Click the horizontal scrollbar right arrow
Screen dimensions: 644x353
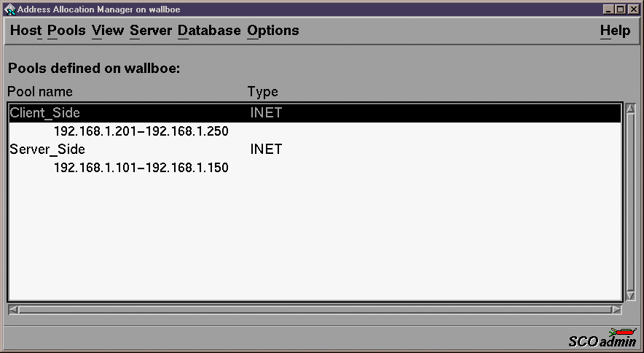point(616,309)
